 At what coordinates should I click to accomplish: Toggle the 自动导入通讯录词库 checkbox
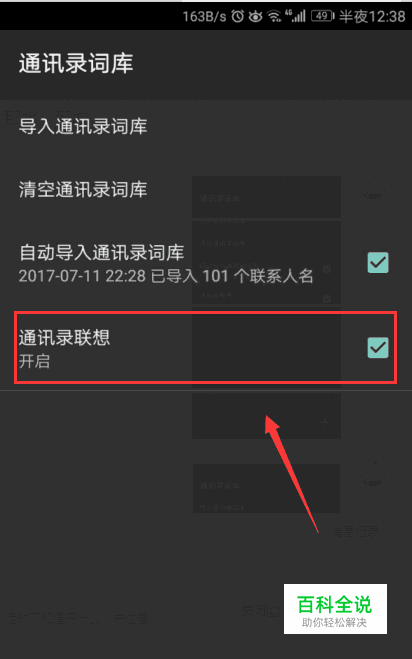tap(378, 263)
